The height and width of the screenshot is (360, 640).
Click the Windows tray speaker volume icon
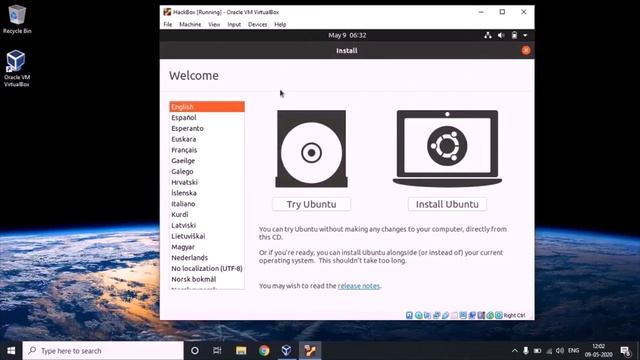[x=560, y=351]
